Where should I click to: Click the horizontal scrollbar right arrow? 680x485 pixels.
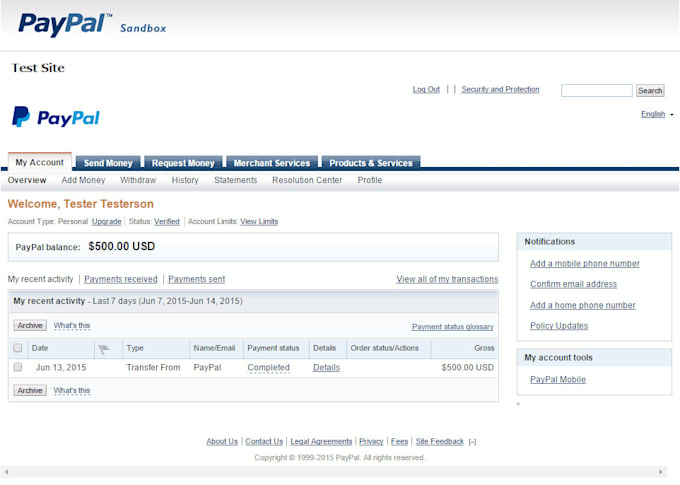(660, 472)
